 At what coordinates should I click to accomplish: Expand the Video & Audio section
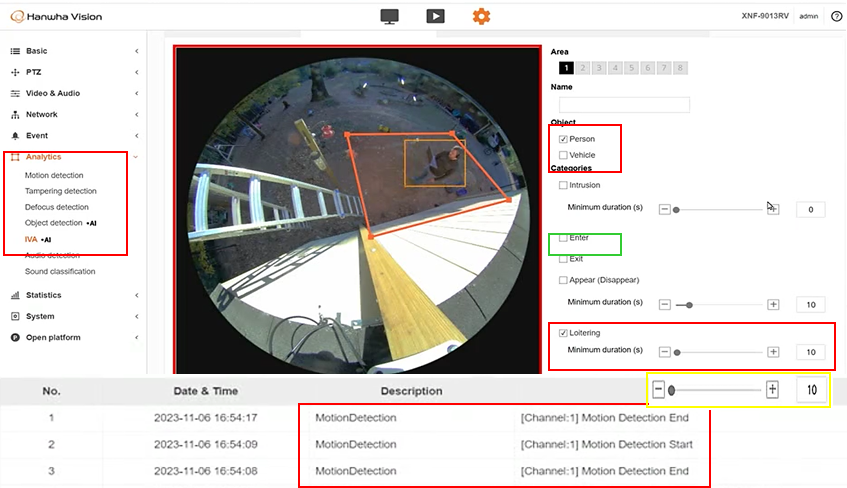(52, 93)
